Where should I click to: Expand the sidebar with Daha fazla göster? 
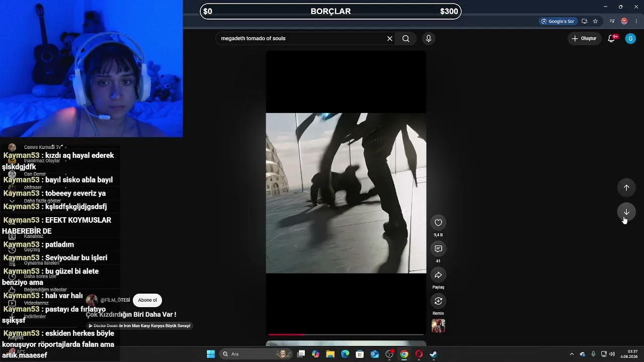coord(42,201)
